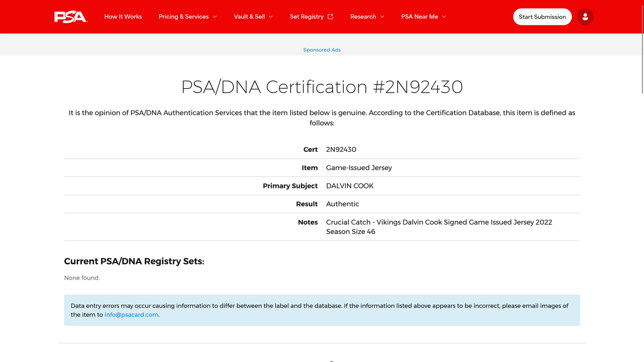This screenshot has height=362, width=644.
Task: Click the Notes row label
Action: coord(308,222)
